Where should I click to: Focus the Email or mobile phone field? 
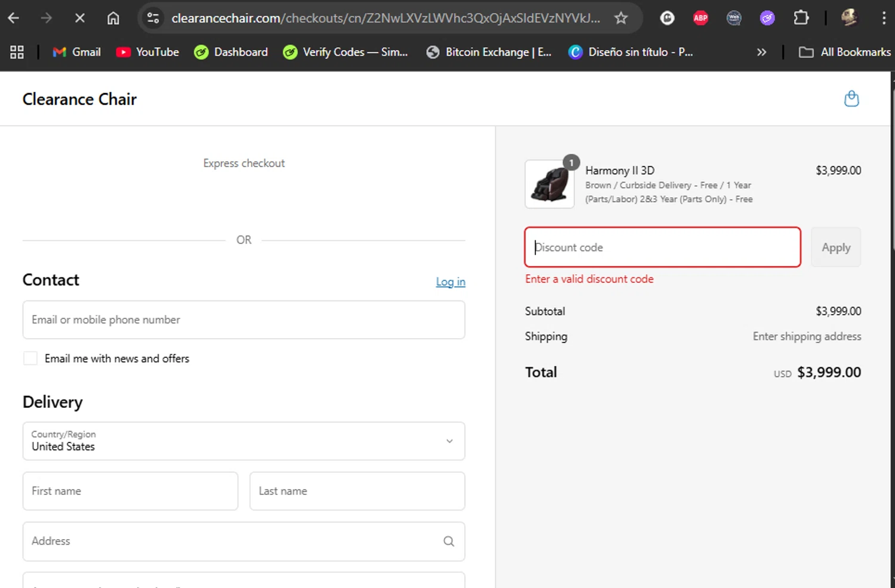coord(243,320)
